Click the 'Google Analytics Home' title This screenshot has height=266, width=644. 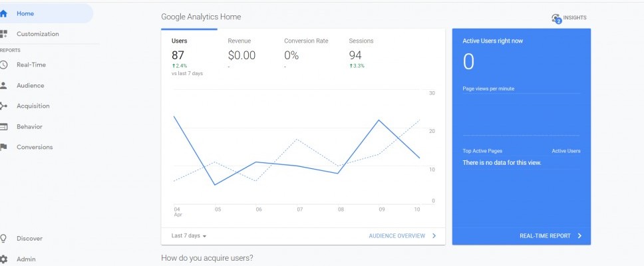coord(201,17)
